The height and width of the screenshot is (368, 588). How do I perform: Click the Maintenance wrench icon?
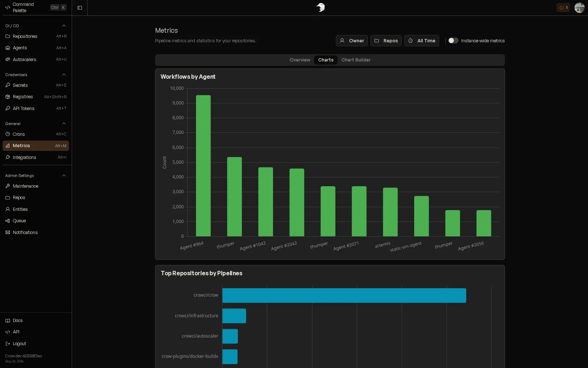[x=8, y=186]
